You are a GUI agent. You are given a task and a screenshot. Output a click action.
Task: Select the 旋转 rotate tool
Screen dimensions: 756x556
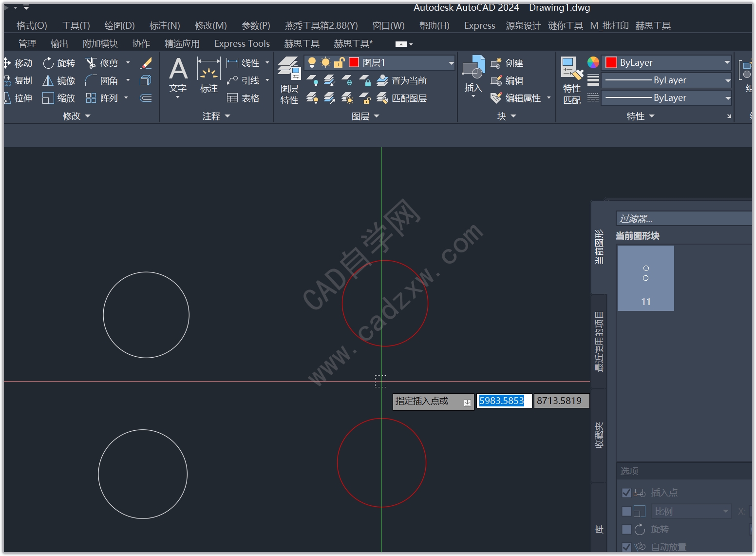click(x=59, y=63)
